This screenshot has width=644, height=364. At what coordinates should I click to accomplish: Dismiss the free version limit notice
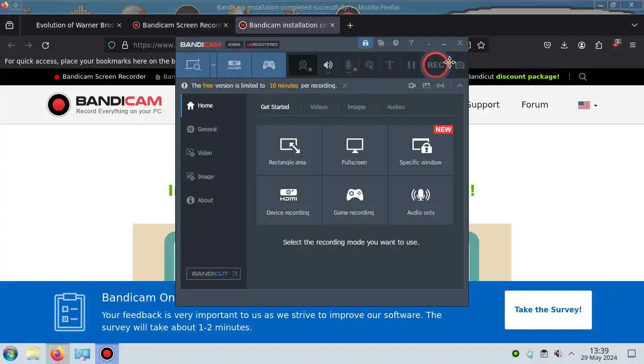point(345,86)
